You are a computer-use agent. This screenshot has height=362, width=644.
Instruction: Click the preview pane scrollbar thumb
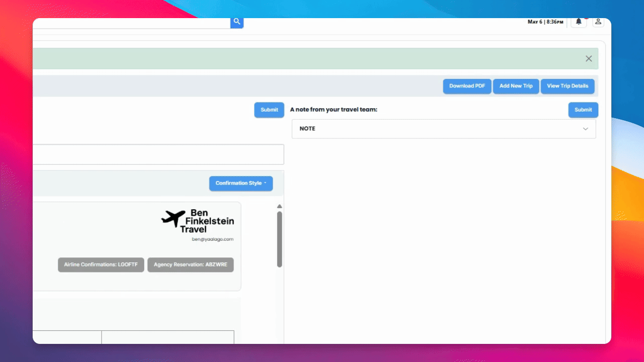pyautogui.click(x=280, y=239)
